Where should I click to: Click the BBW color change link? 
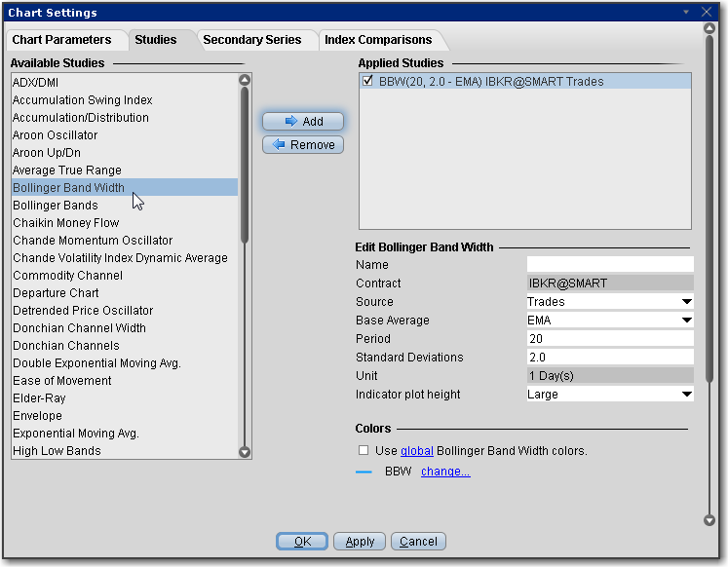point(445,472)
